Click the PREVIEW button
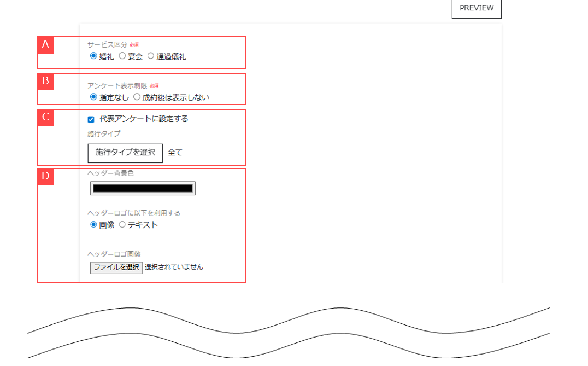Viewport: 588px width, 366px height. pos(476,8)
